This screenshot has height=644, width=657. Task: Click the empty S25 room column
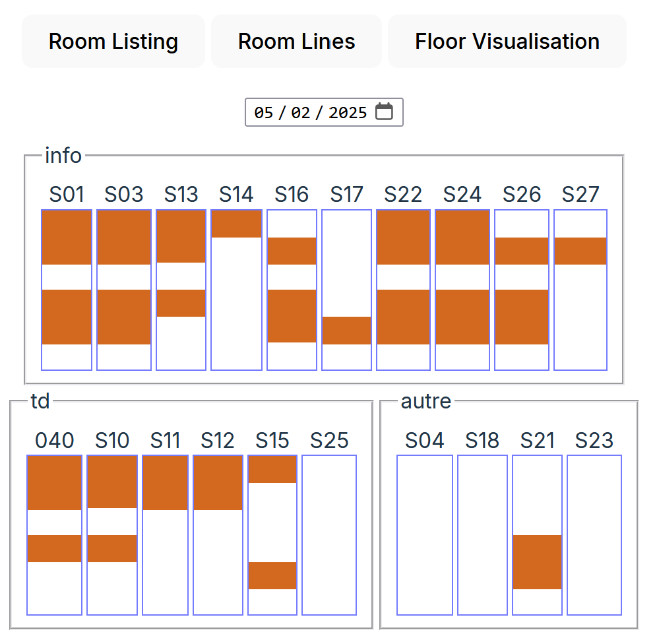(x=328, y=534)
